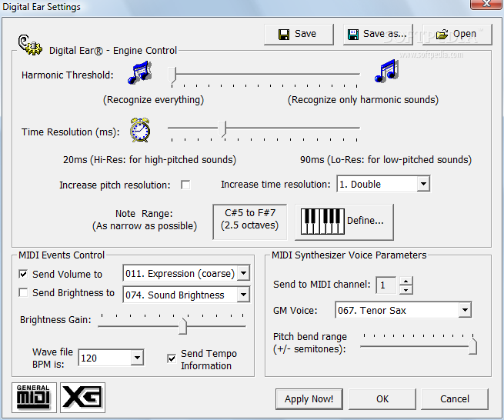Click "(Recognize only harmonic sounds)" label
This screenshot has height=420, width=504.
pos(363,100)
